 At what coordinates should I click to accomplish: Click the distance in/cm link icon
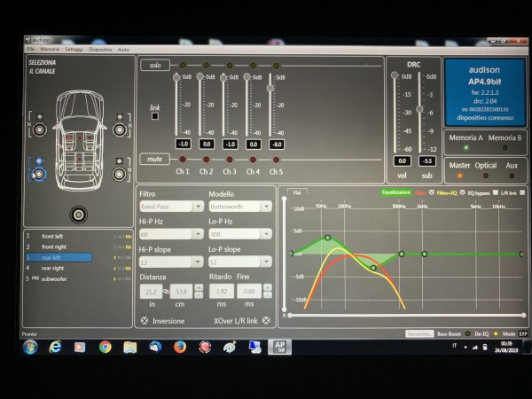point(167,292)
